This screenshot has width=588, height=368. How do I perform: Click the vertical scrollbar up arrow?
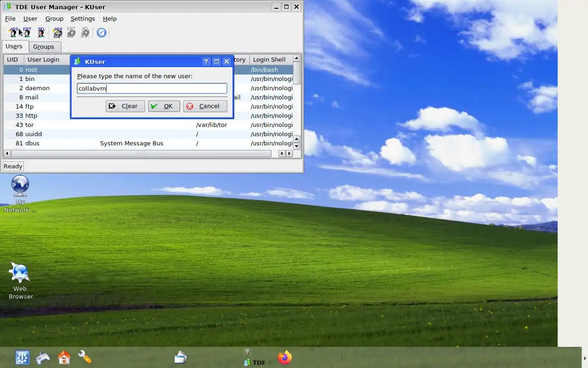click(297, 58)
